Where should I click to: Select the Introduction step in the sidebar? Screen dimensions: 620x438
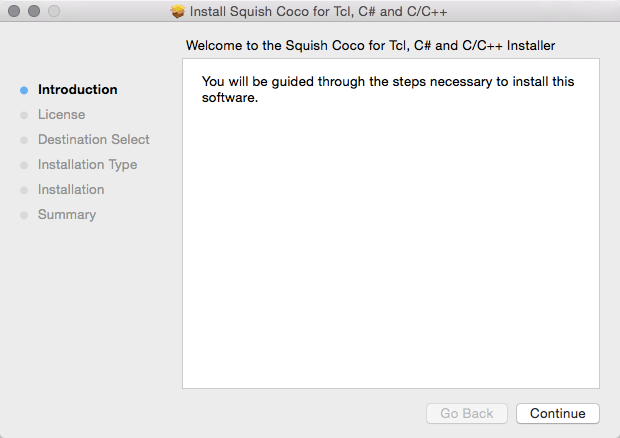(x=77, y=89)
